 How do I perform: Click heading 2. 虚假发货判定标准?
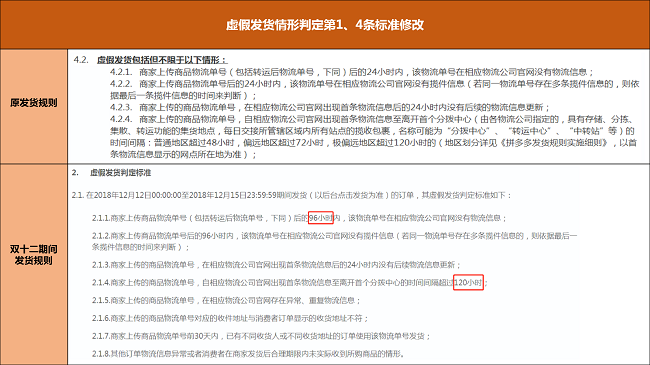[111, 173]
